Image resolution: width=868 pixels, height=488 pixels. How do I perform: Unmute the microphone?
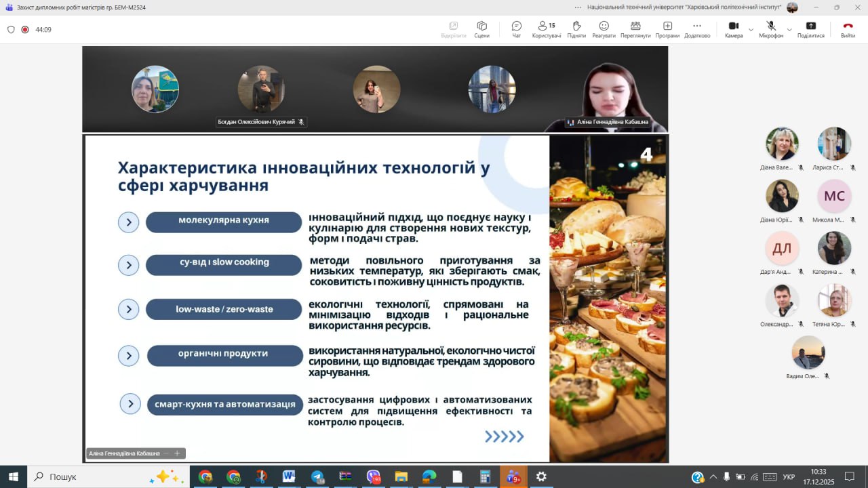coord(770,29)
